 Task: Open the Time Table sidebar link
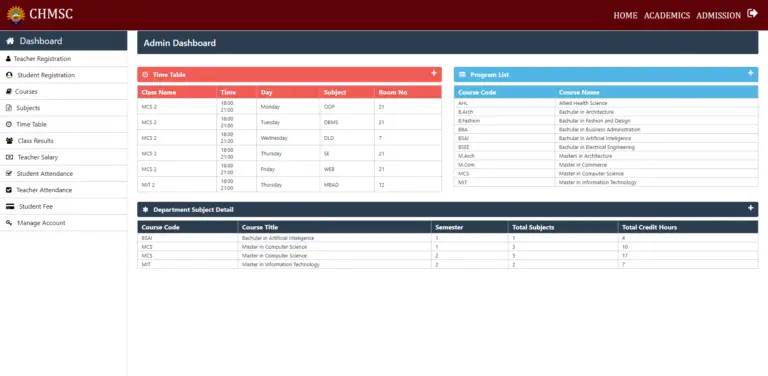point(64,124)
